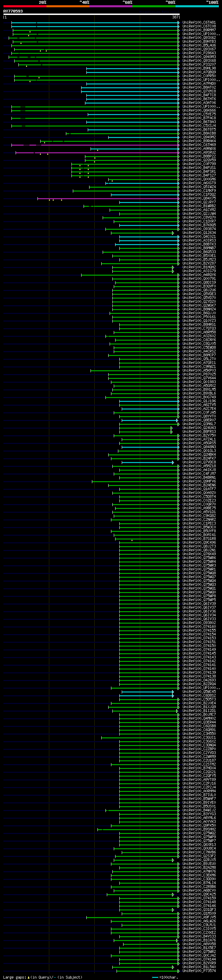222x980 pixels.
Task: Click the green ~80% identity legend segment
Action: coord(154,6)
